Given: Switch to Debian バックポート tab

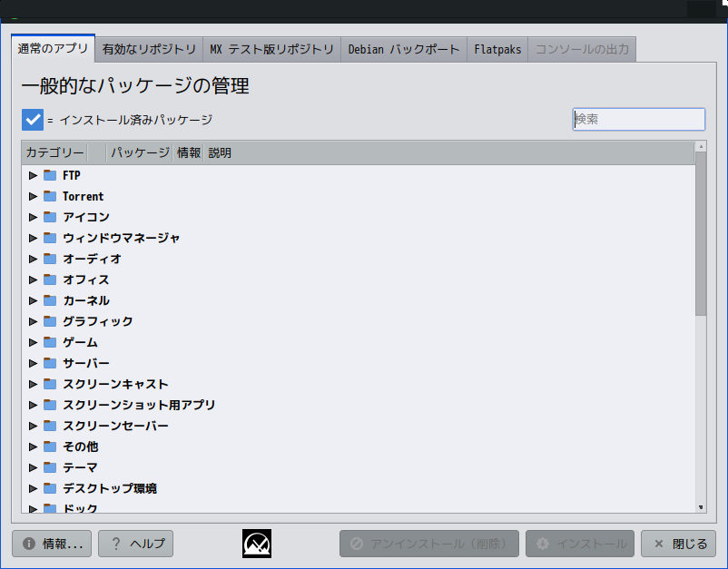Looking at the screenshot, I should coord(404,49).
